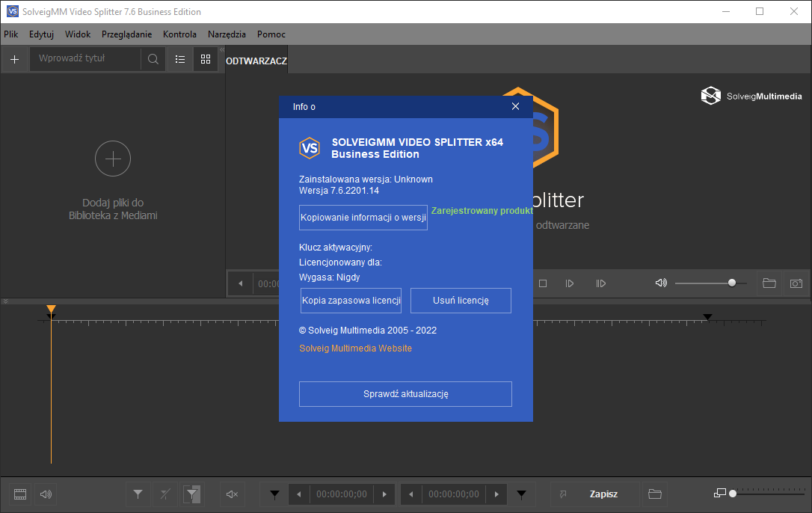This screenshot has width=812, height=513.
Task: Click the first funnel filter icon
Action: point(138,494)
